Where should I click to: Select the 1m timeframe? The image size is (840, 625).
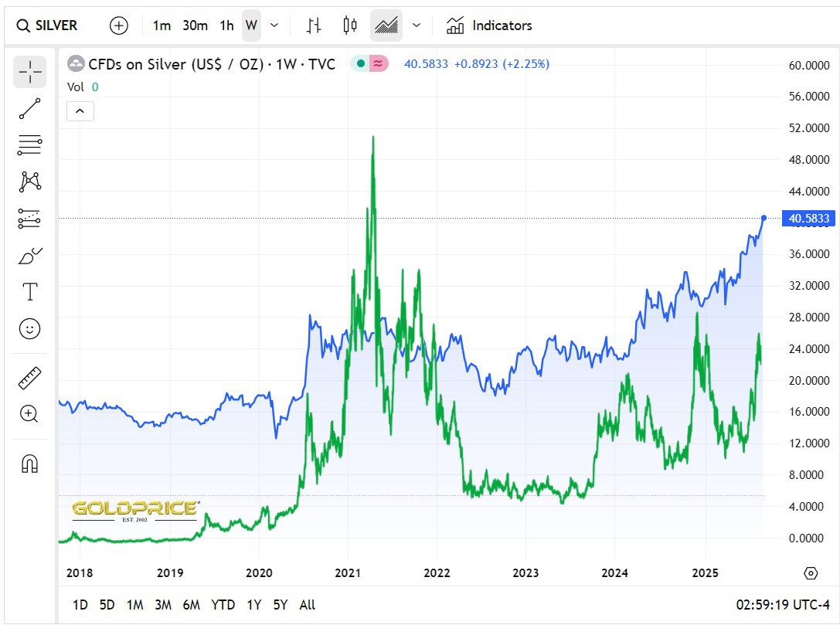[162, 25]
